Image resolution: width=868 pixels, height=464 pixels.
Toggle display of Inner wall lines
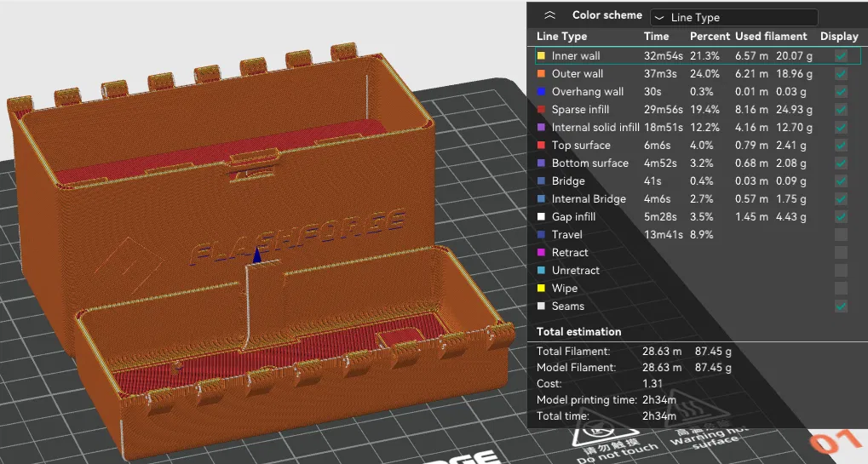click(841, 56)
